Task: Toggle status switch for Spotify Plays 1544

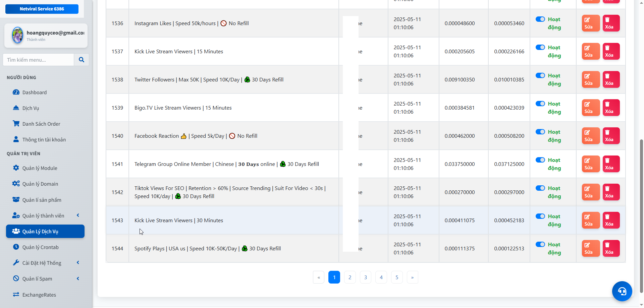Action: coord(540,245)
